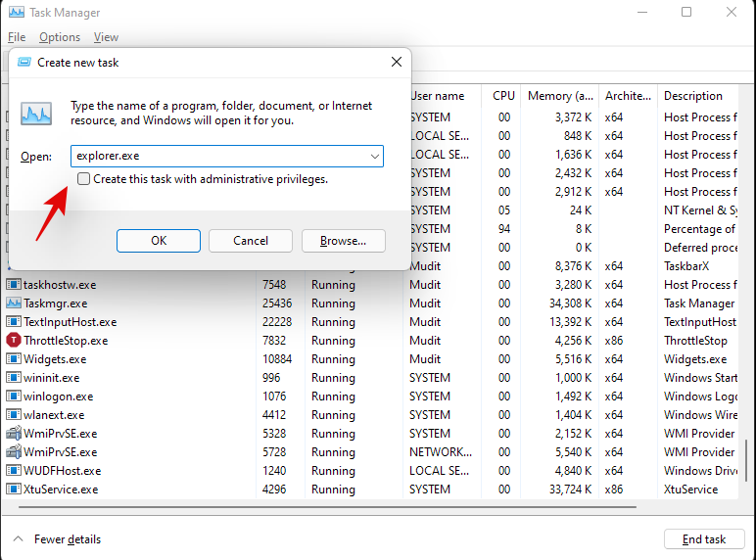Click the Task Manager description cell
The height and width of the screenshot is (560, 756).
click(699, 303)
